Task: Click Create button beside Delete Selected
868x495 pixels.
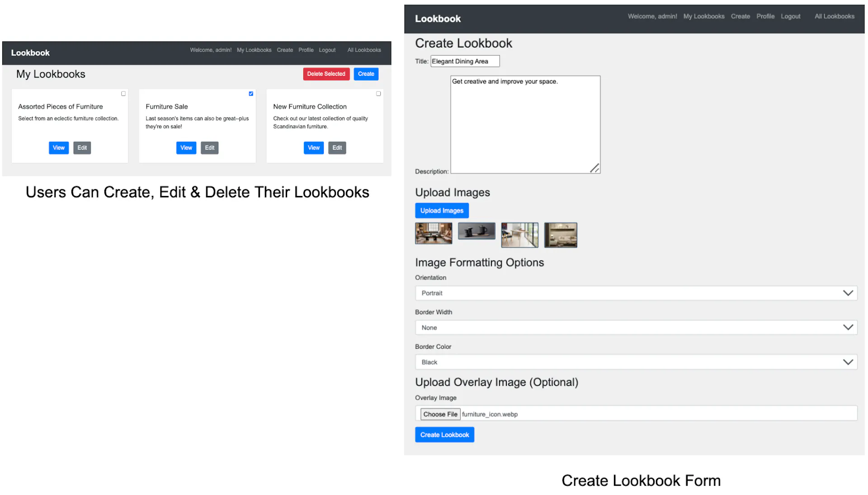Action: tap(366, 74)
